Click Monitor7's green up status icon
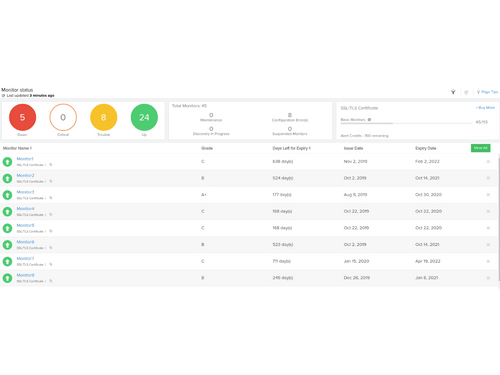Viewport: 500px width, 375px height. click(7, 262)
